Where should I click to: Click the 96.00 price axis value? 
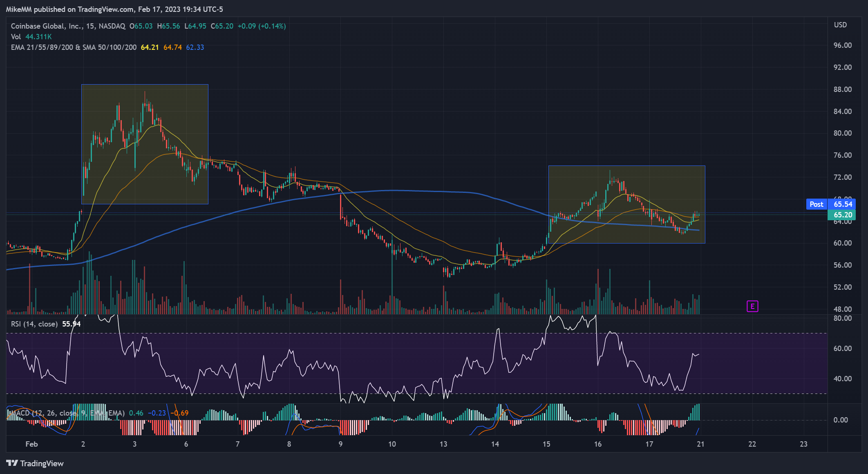pos(843,45)
